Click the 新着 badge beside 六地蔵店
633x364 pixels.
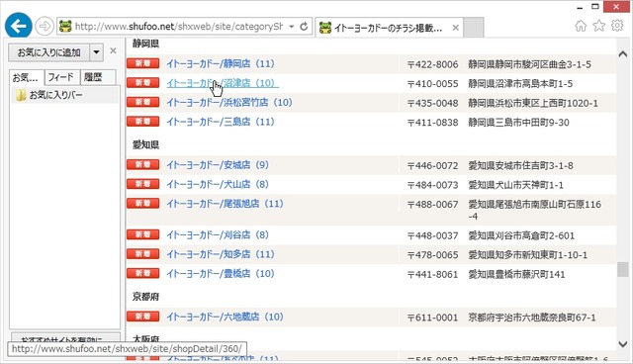pos(142,317)
